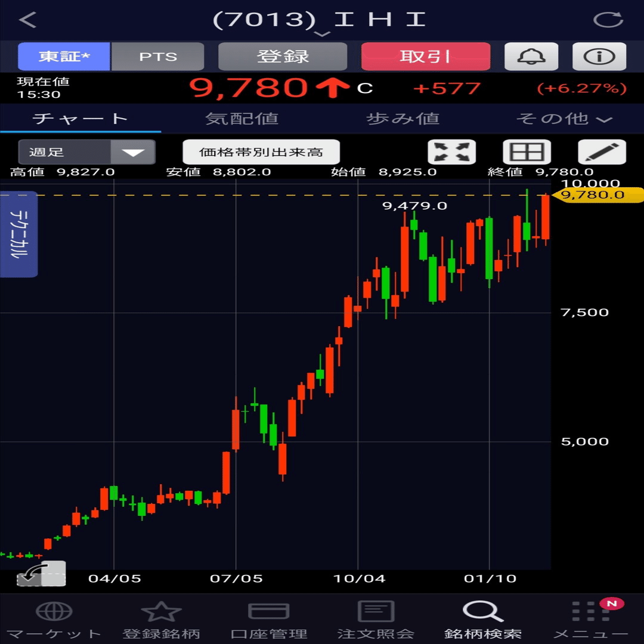Tap the 01/10 date label
This screenshot has height=644, width=644.
[x=490, y=578]
